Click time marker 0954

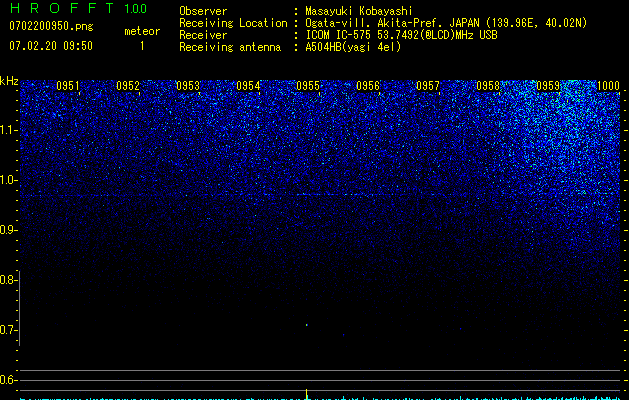pyautogui.click(x=248, y=86)
